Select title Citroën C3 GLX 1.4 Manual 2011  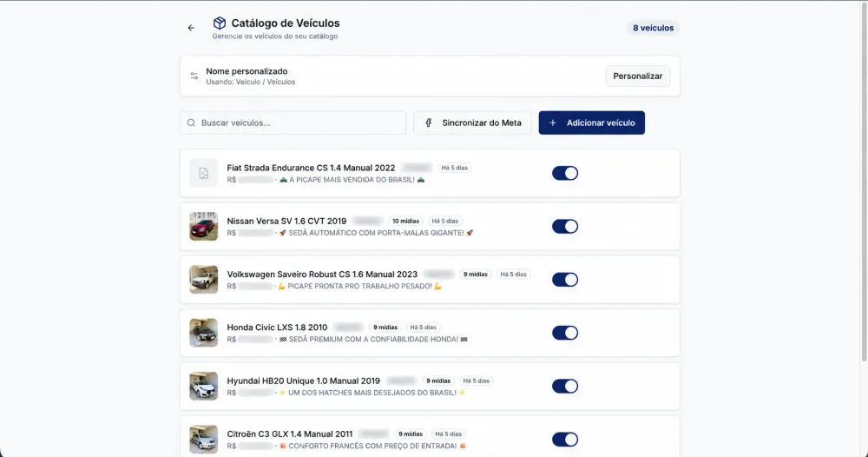pyautogui.click(x=290, y=434)
